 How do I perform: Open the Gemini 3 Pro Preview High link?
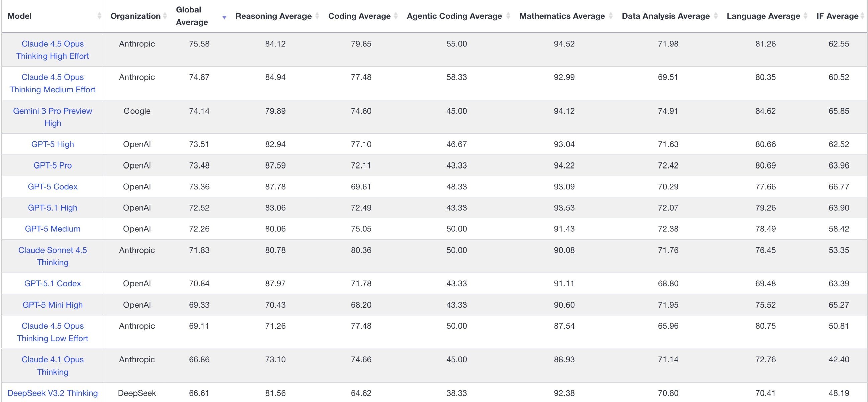(x=53, y=117)
